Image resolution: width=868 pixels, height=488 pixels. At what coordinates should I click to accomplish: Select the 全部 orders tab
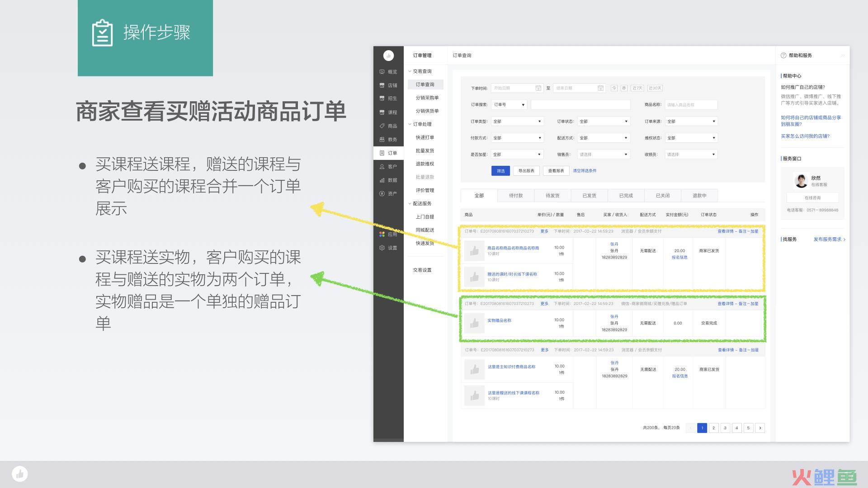point(479,196)
